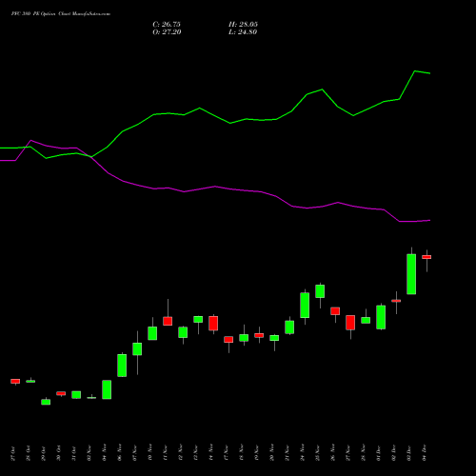The image size is (476, 476).
Task: Select the 04 Dec date label on axis
Action: click(x=425, y=453)
